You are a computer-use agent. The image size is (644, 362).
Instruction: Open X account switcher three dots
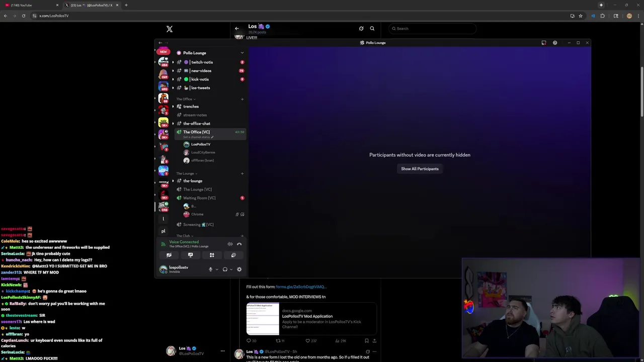(222, 351)
